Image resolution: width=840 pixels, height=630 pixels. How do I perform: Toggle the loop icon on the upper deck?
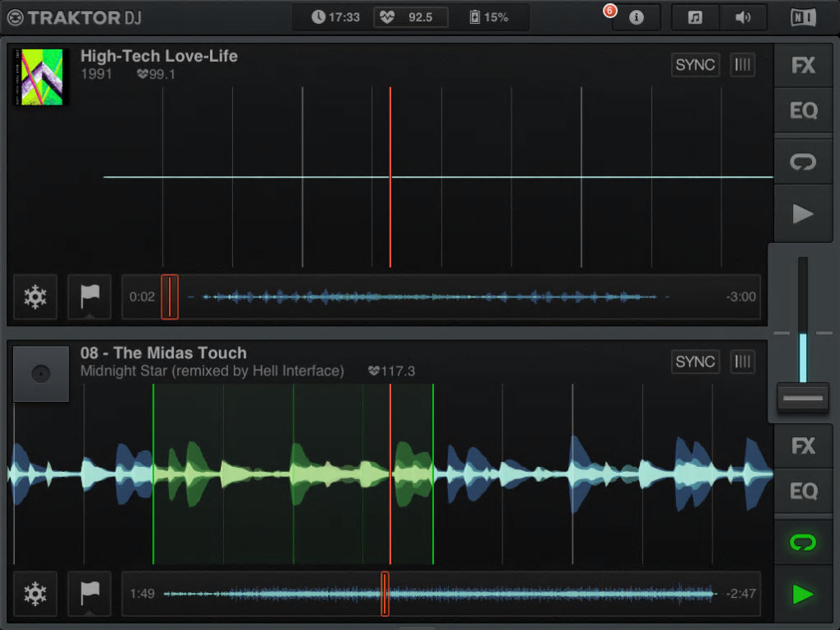[x=803, y=161]
